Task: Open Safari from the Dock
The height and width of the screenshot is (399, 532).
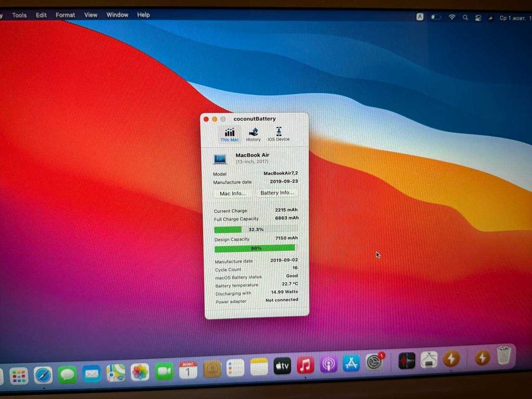Action: 43,375
